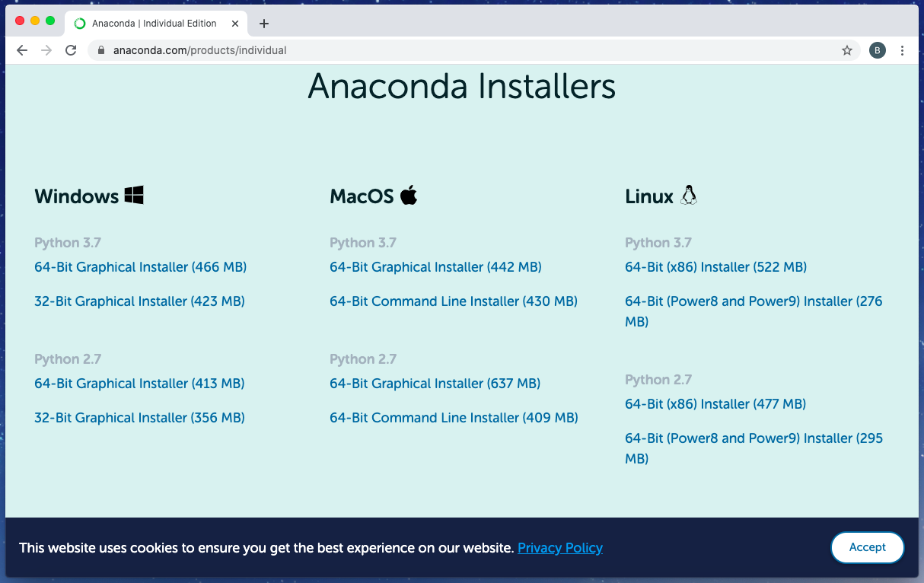Image resolution: width=924 pixels, height=583 pixels.
Task: Open the Privacy Policy link
Action: (x=560, y=548)
